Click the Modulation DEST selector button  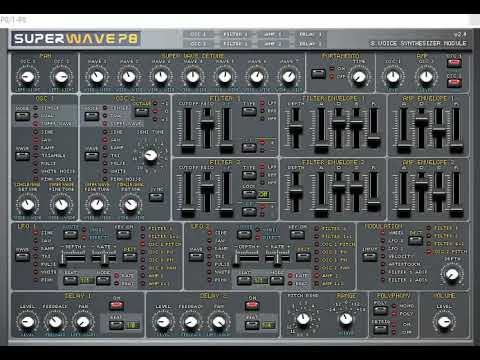(x=415, y=241)
